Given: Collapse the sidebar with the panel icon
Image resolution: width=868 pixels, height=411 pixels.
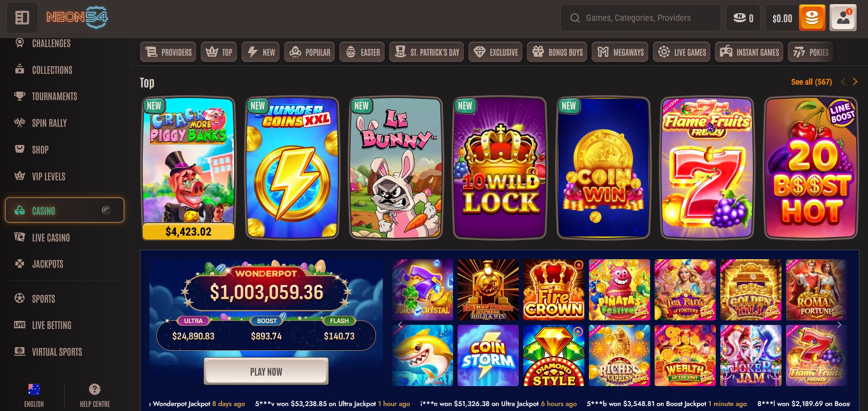Looking at the screenshot, I should [22, 18].
